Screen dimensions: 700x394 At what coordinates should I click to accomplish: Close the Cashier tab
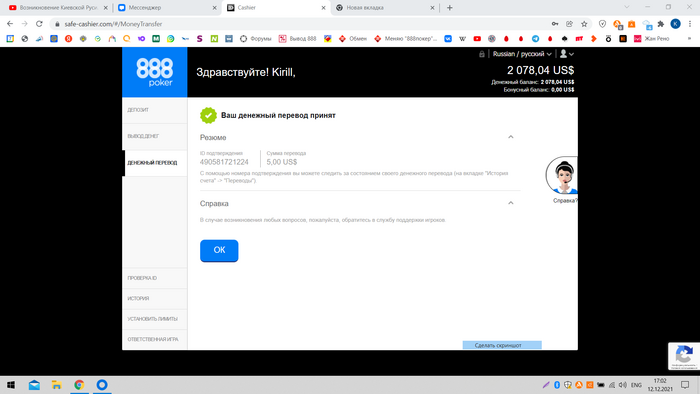(323, 8)
